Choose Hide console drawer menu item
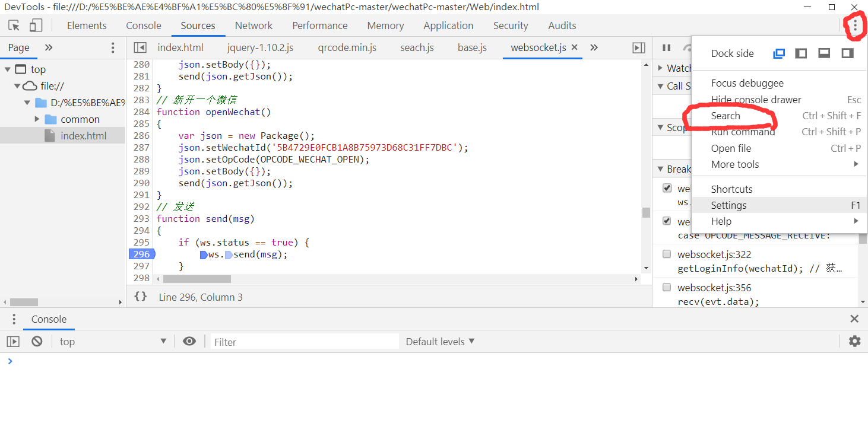 [780, 100]
